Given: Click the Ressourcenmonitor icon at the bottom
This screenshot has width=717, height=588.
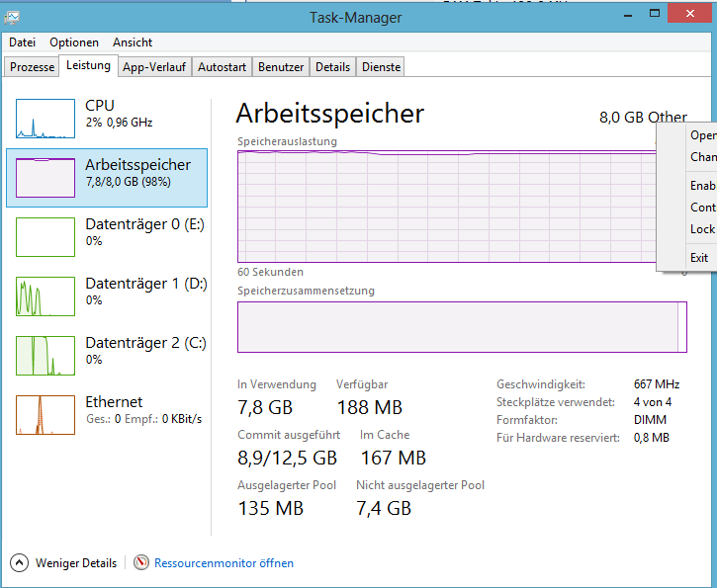Looking at the screenshot, I should coord(141,563).
